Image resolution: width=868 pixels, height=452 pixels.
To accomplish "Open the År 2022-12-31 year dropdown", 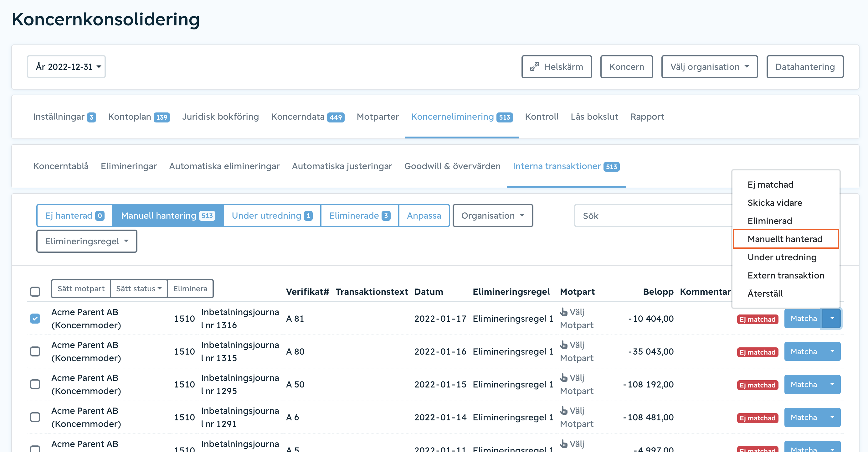I will (x=66, y=67).
